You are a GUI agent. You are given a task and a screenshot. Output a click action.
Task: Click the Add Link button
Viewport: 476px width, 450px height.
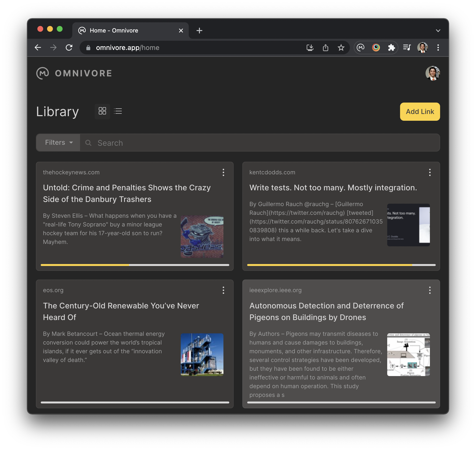(x=420, y=112)
